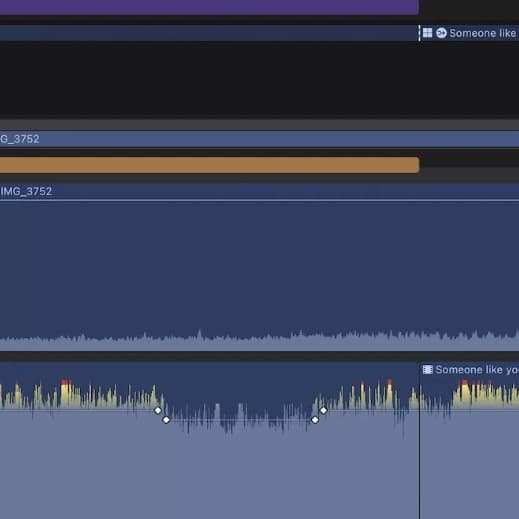Select the edit point before Someone like yo clip
519x519 pixels.
click(419, 440)
